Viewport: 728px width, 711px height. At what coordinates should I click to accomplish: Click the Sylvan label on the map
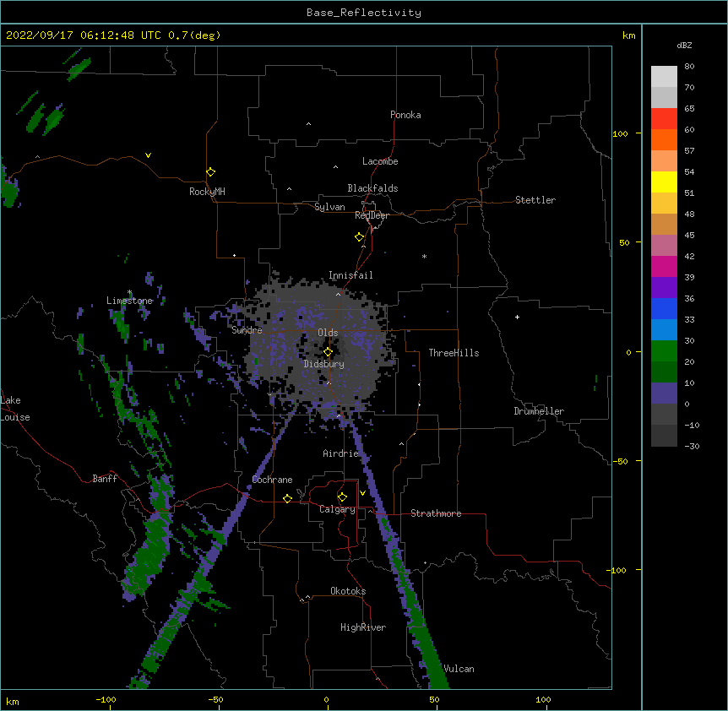329,207
